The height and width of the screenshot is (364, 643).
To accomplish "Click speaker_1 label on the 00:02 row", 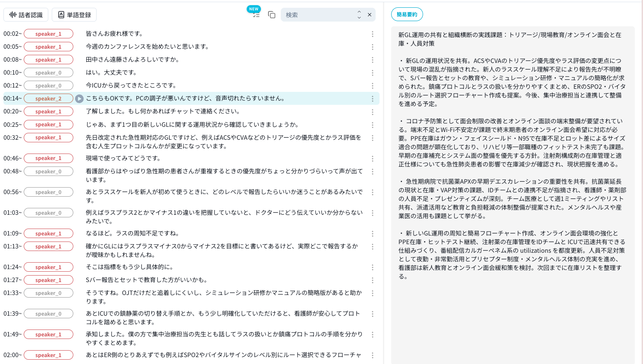I will (x=48, y=34).
